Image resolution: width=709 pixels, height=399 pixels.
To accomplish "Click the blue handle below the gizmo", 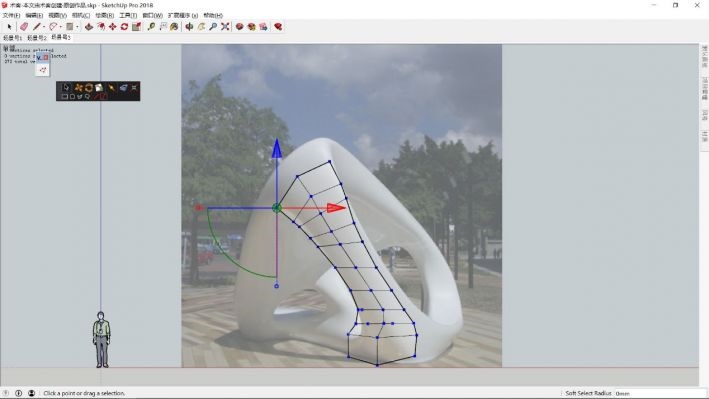I will coord(276,286).
